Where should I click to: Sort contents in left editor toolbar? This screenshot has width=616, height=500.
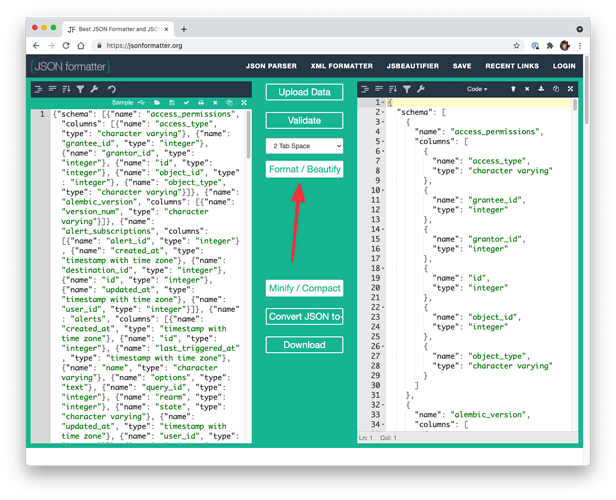coord(66,89)
